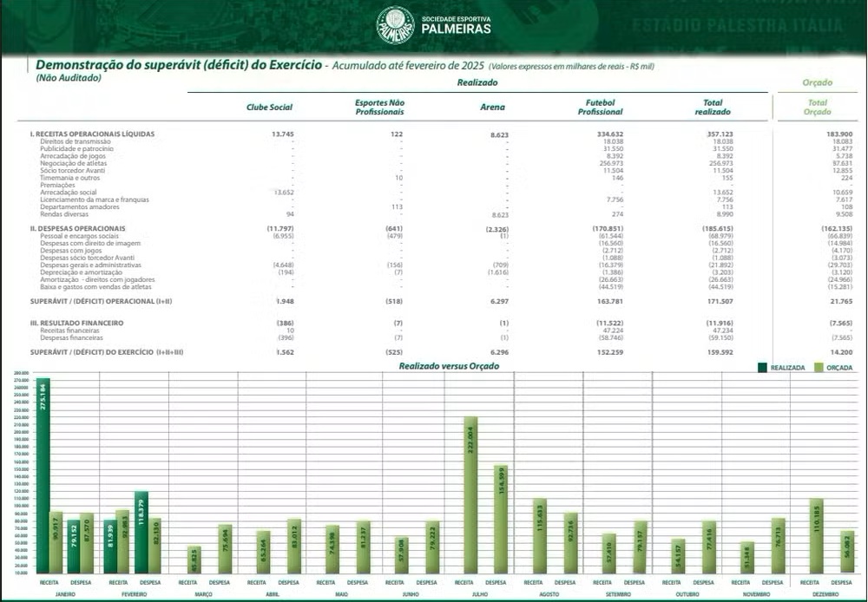Click the final Total realizado surplus value 159.592

(720, 352)
